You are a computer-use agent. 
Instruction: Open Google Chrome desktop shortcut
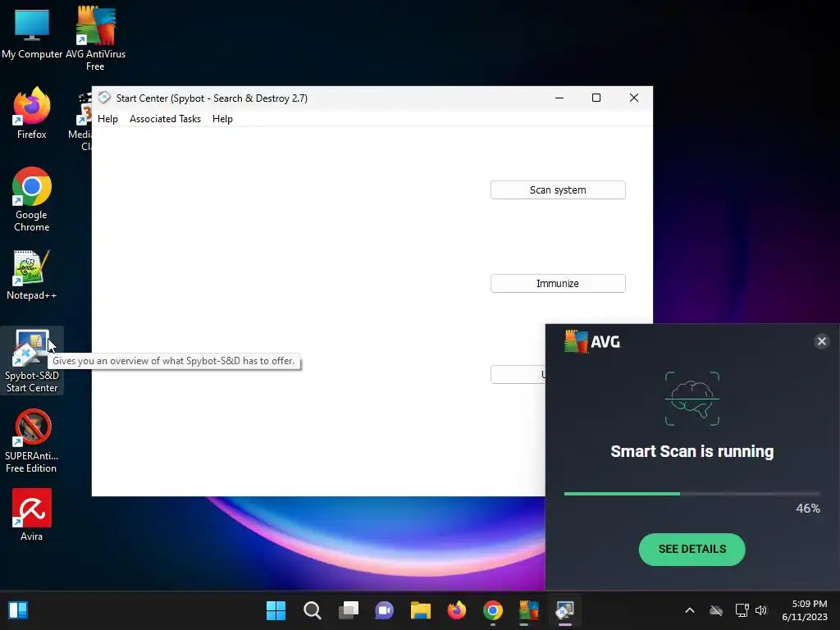32,199
